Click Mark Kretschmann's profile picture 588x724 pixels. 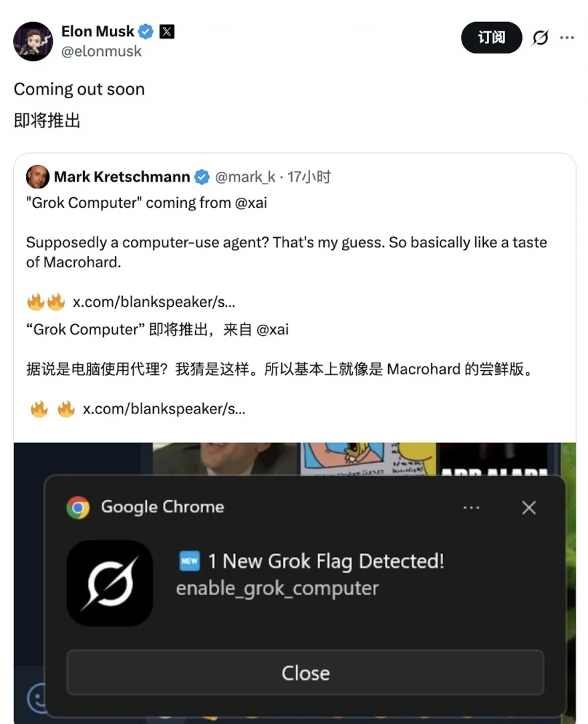point(37,177)
